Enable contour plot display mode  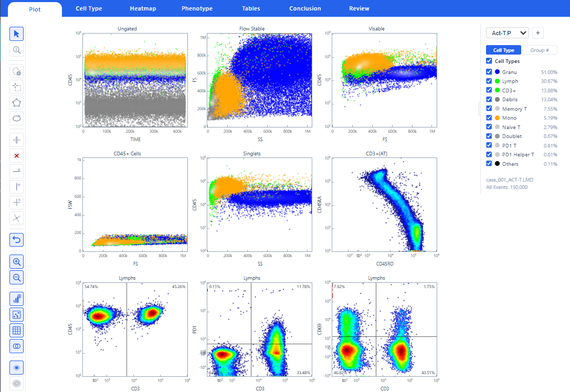coord(16,383)
